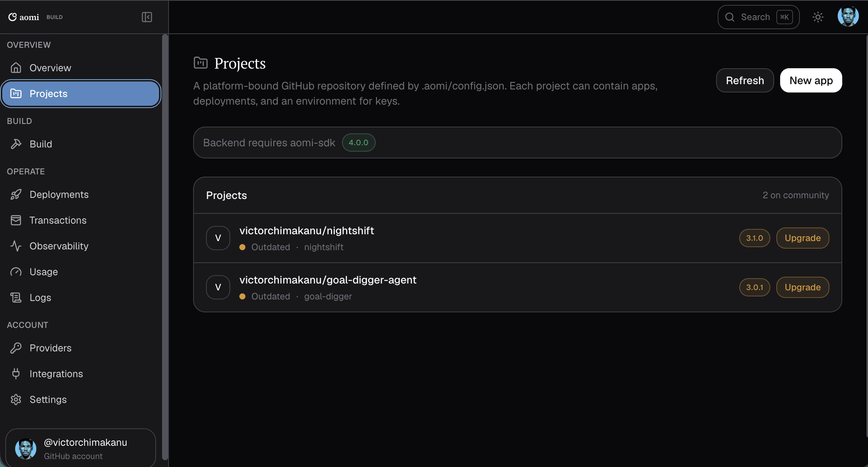Click the OPERATE section header

tap(26, 171)
